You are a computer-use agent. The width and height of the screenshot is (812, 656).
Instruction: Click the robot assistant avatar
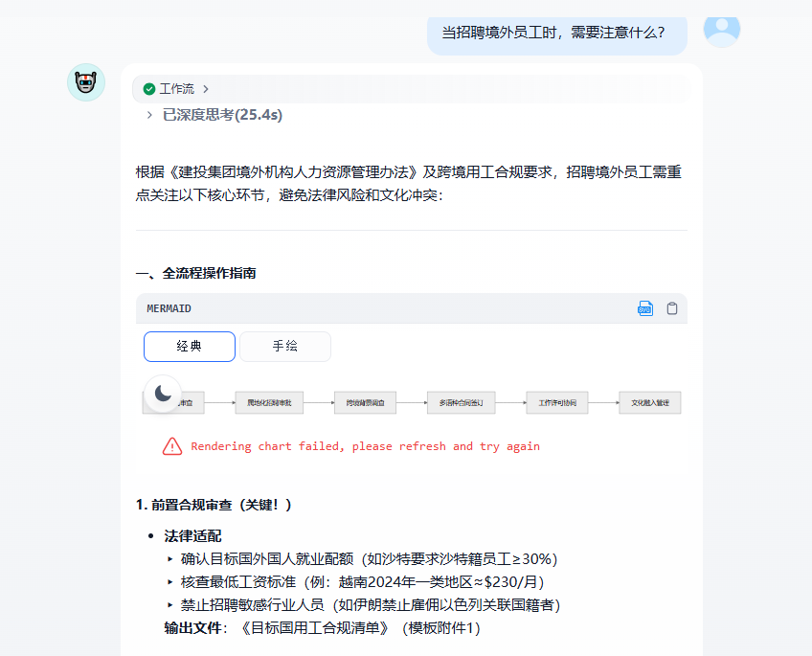86,83
